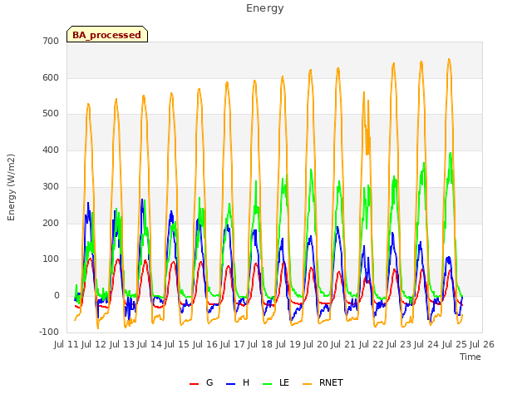Click the Time axis label
This screenshot has width=532, height=399.
point(470,357)
